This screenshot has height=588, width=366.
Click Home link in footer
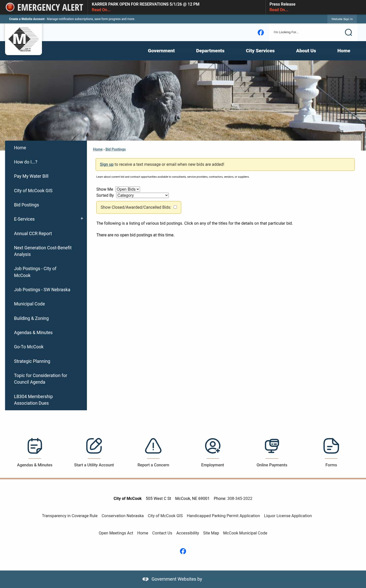143,533
